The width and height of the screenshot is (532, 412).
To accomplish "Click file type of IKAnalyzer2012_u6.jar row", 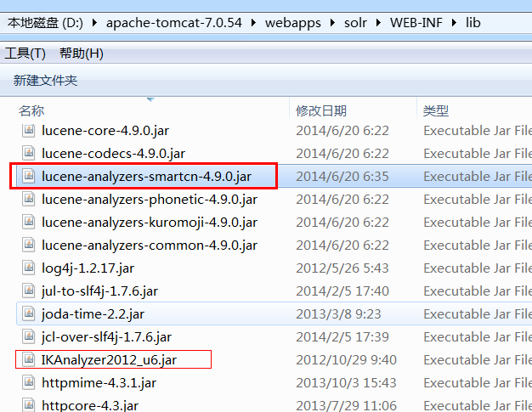I will [x=478, y=360].
